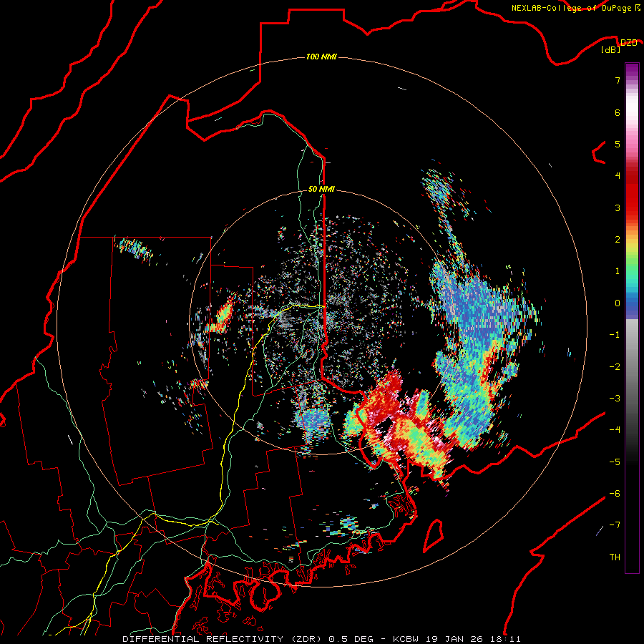Click the DZD product label

point(628,43)
